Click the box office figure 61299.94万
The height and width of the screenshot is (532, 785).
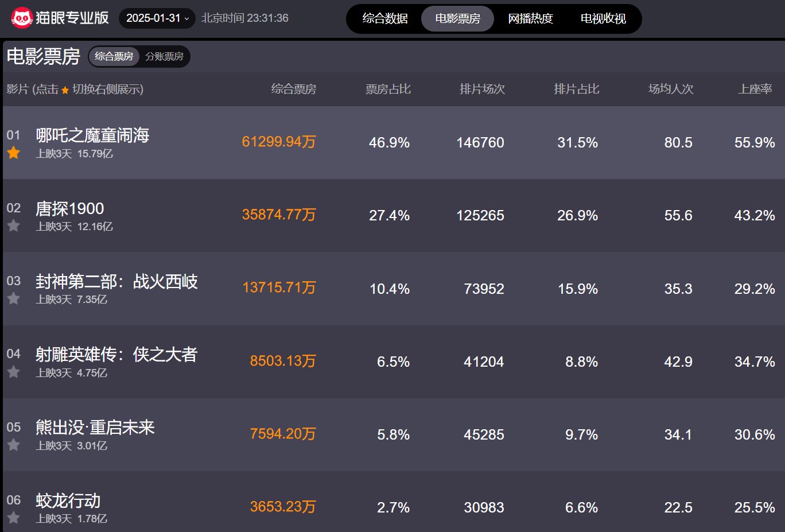coord(278,142)
